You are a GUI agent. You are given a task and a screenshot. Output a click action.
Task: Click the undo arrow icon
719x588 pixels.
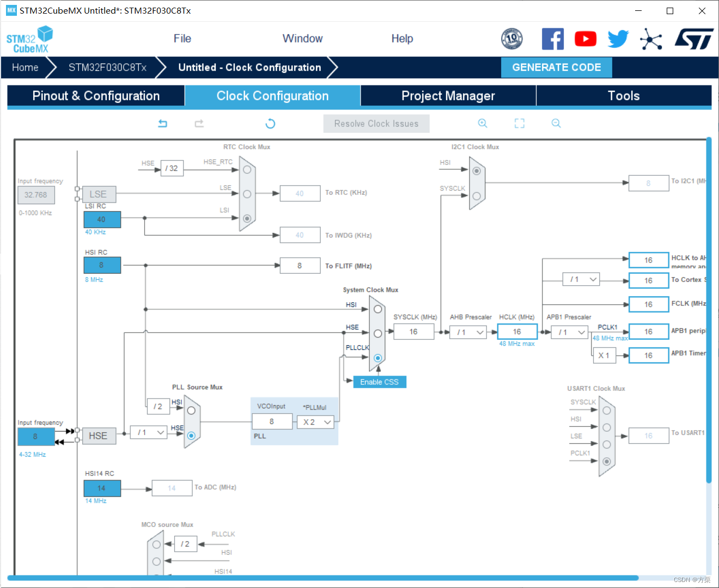(x=162, y=124)
